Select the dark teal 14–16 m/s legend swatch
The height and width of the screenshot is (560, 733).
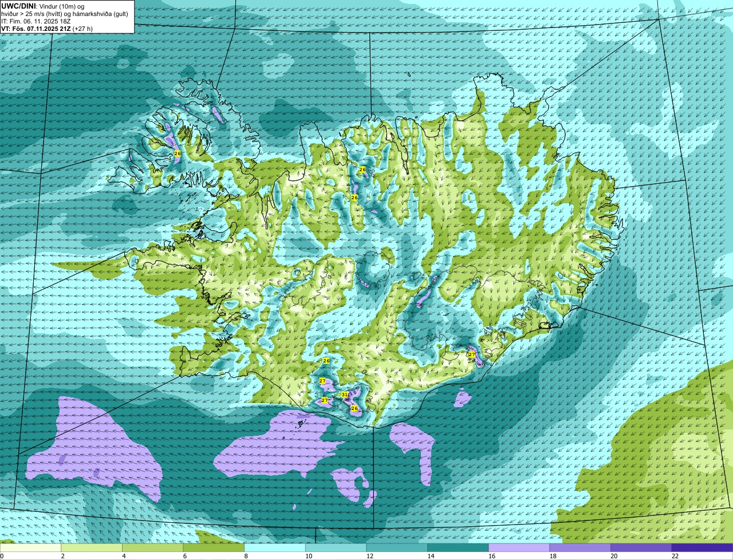point(458,547)
